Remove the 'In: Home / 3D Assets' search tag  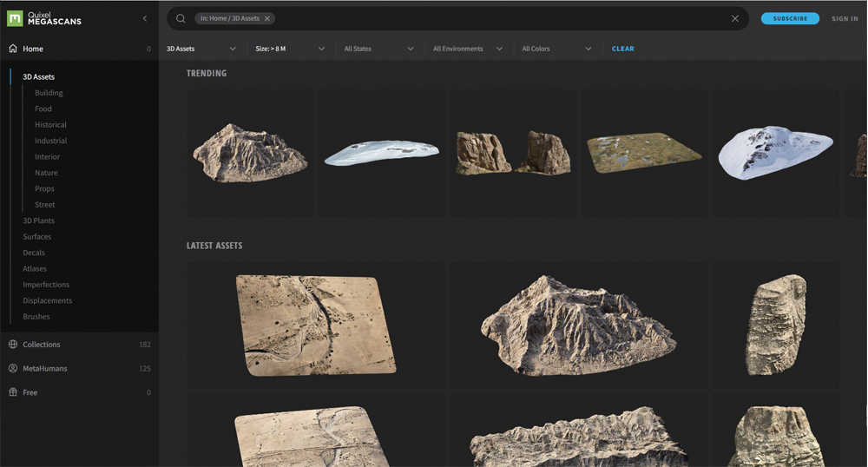click(267, 18)
